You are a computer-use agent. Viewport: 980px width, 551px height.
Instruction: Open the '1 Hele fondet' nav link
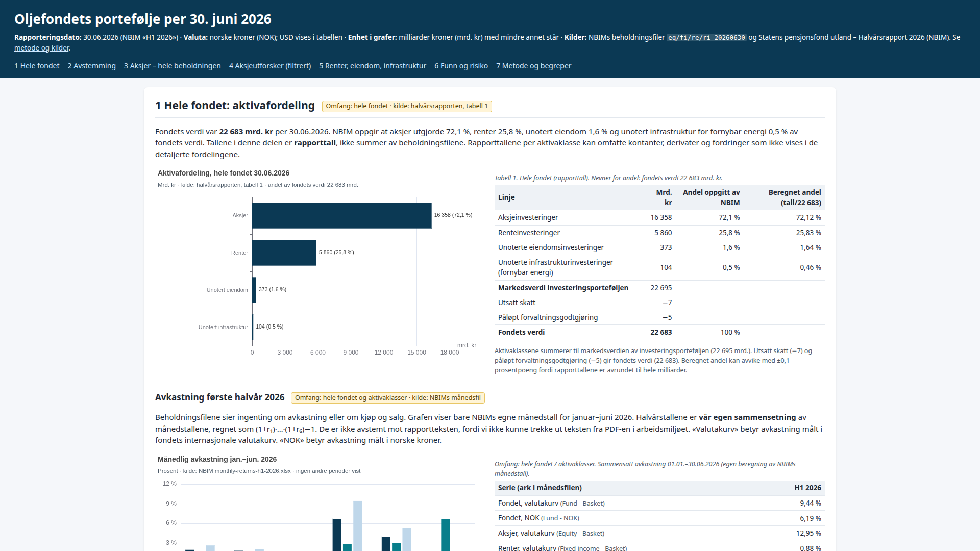pyautogui.click(x=37, y=66)
